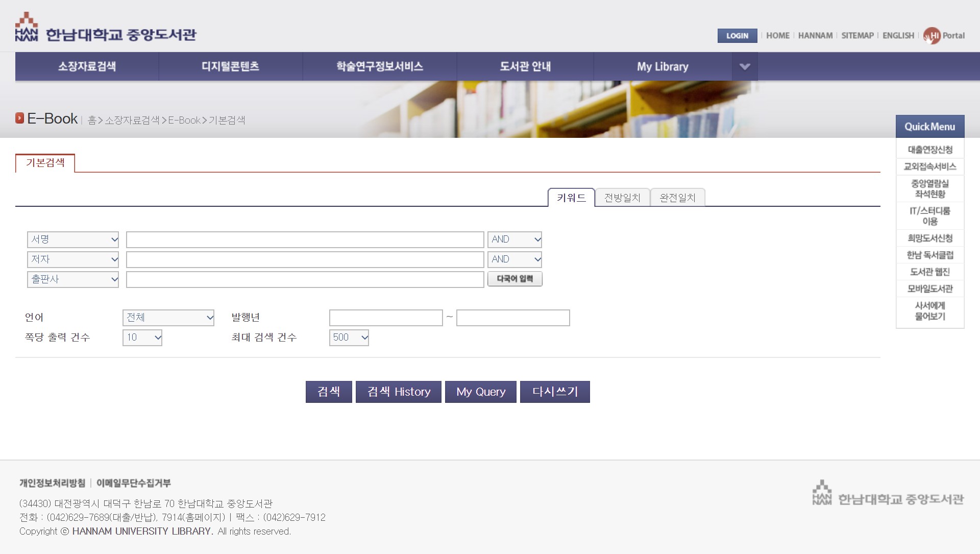Open the HI Portal icon link
Screen dimensions: 980x554
click(932, 36)
